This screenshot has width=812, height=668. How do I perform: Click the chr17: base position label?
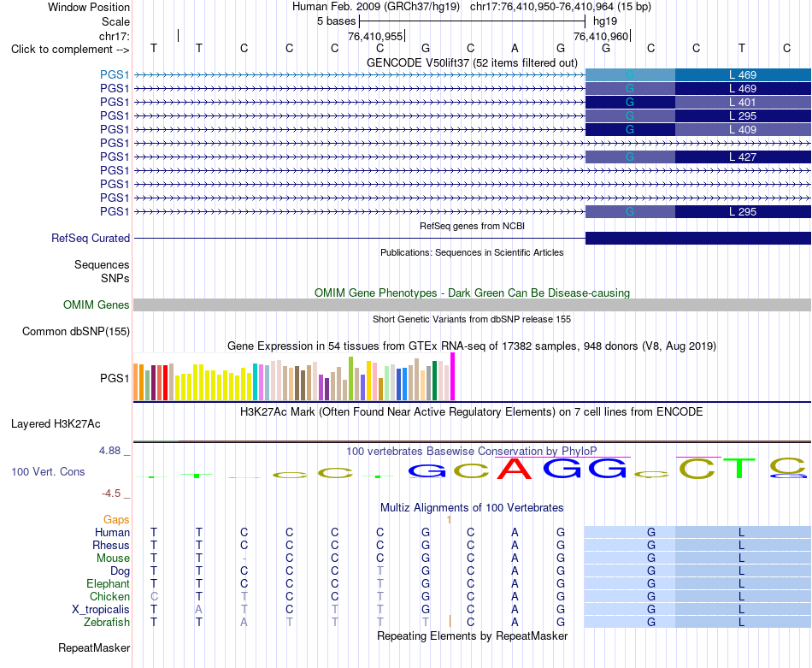pos(114,36)
